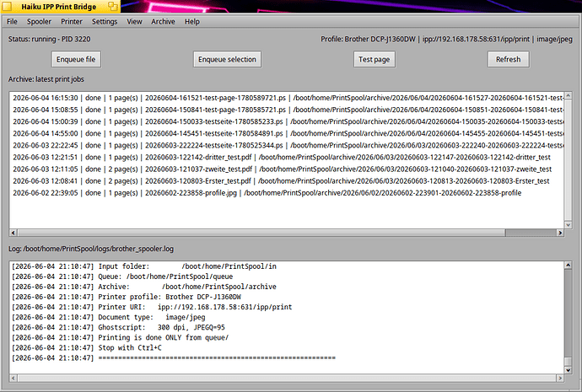Viewport: 582px width, 392px height.
Task: Click log line 'Printing is done ONLY from queue/'
Action: [121, 338]
